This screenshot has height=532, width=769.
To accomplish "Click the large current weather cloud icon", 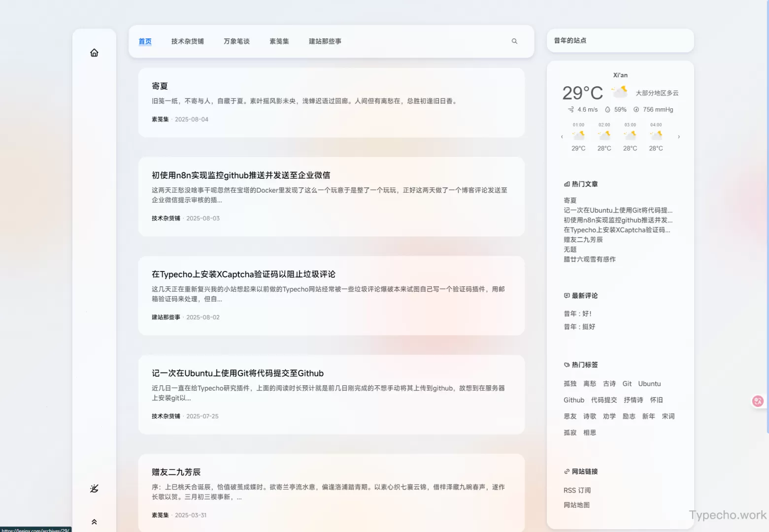I will tap(619, 92).
